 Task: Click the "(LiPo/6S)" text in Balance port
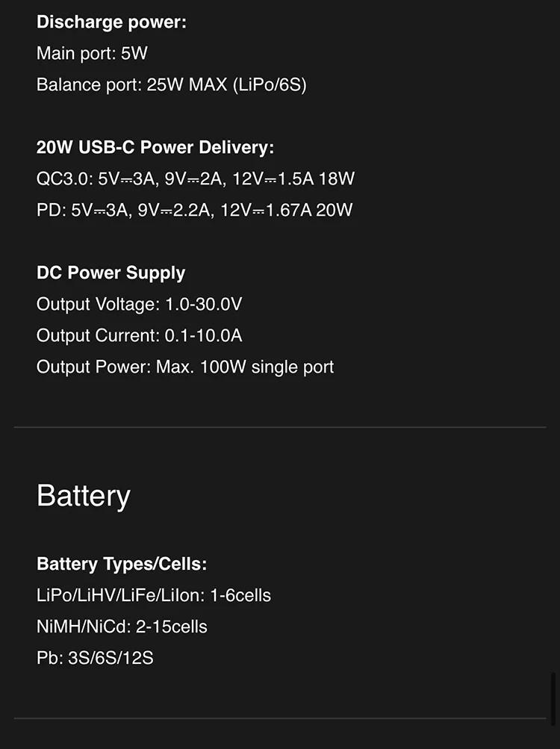270,85
